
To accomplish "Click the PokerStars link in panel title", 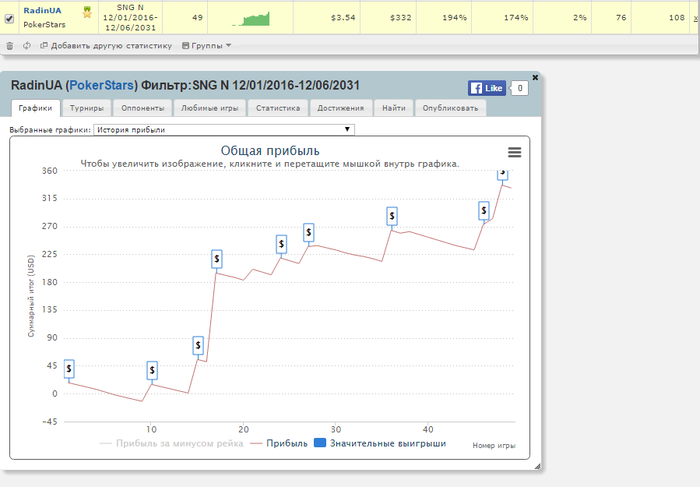I will pos(101,85).
